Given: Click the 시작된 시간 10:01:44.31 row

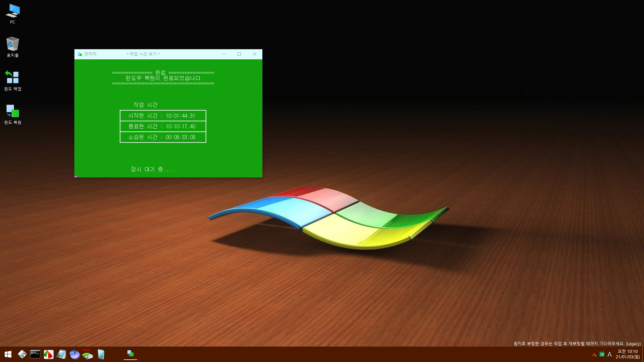Looking at the screenshot, I should click(x=163, y=116).
